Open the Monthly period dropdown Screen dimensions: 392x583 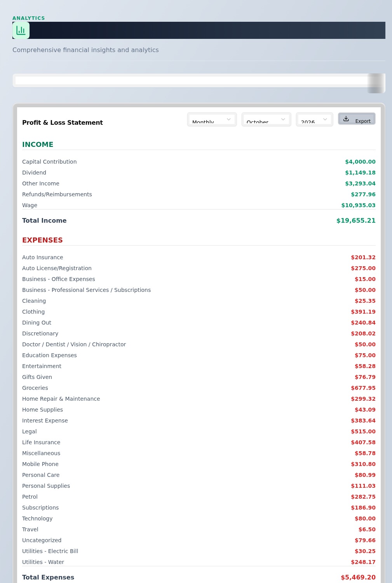tap(212, 119)
